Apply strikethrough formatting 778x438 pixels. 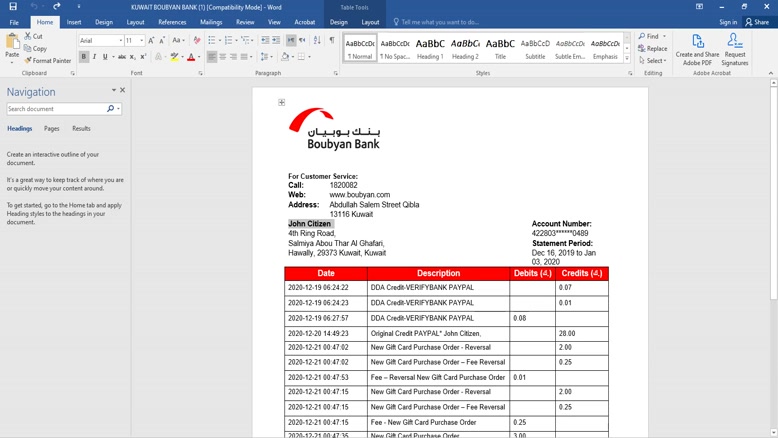tap(122, 57)
